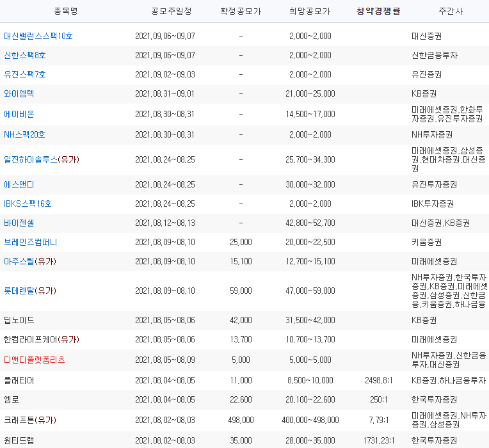Click underwriter KB증권,하나금융투자 for 플래티어
The height and width of the screenshot is (448, 489).
click(x=449, y=381)
